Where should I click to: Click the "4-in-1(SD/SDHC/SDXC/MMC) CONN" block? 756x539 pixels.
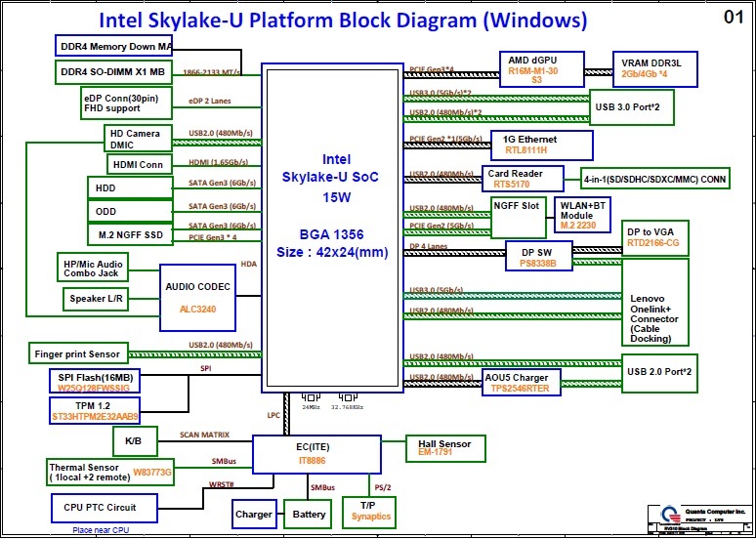coord(655,179)
